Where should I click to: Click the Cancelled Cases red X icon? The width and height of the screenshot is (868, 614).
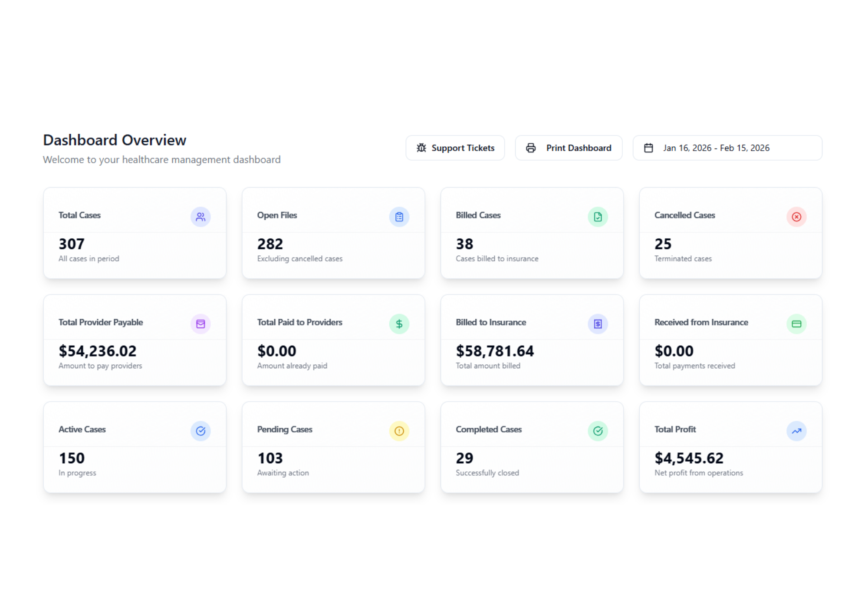pyautogui.click(x=796, y=217)
